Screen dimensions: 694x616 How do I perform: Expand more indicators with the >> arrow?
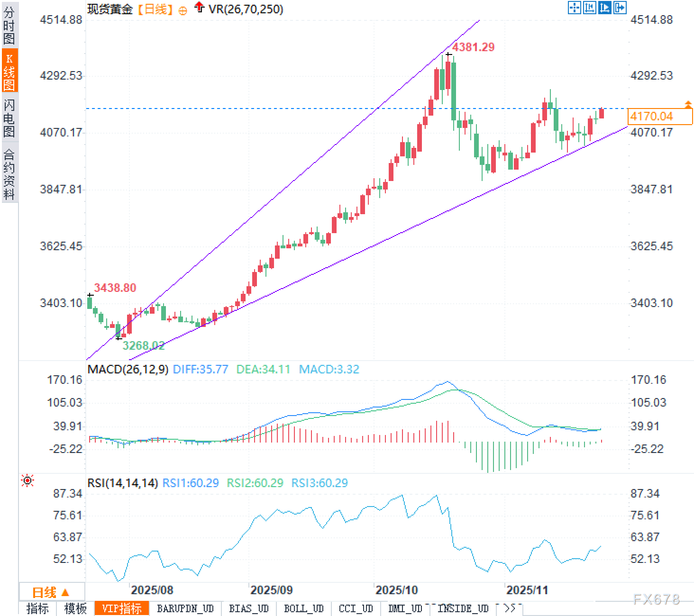pyautogui.click(x=509, y=608)
